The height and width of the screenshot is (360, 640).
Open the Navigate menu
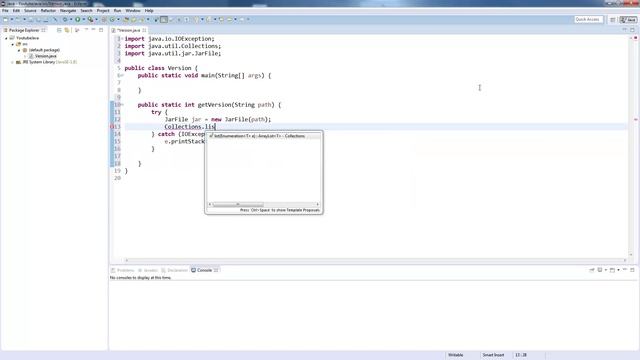click(x=68, y=11)
